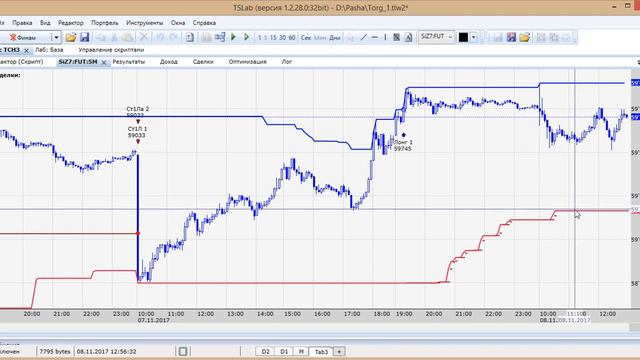Expand the color picker dropdown arrow
This screenshot has width=640, height=360.
[473, 38]
